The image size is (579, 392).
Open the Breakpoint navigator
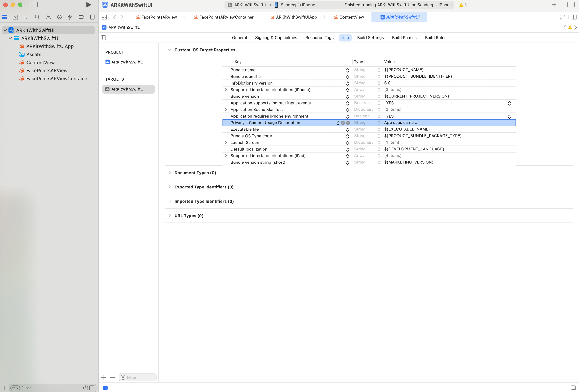81,17
